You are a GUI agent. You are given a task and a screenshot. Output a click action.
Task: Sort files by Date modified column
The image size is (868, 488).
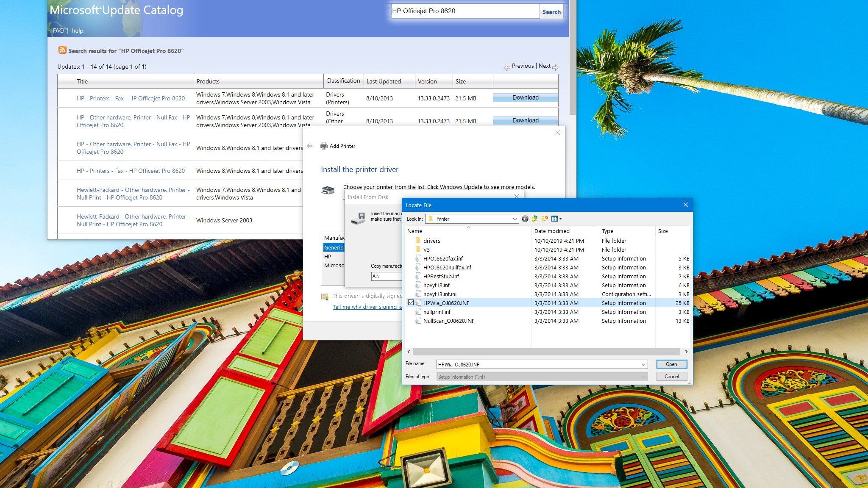pyautogui.click(x=552, y=231)
